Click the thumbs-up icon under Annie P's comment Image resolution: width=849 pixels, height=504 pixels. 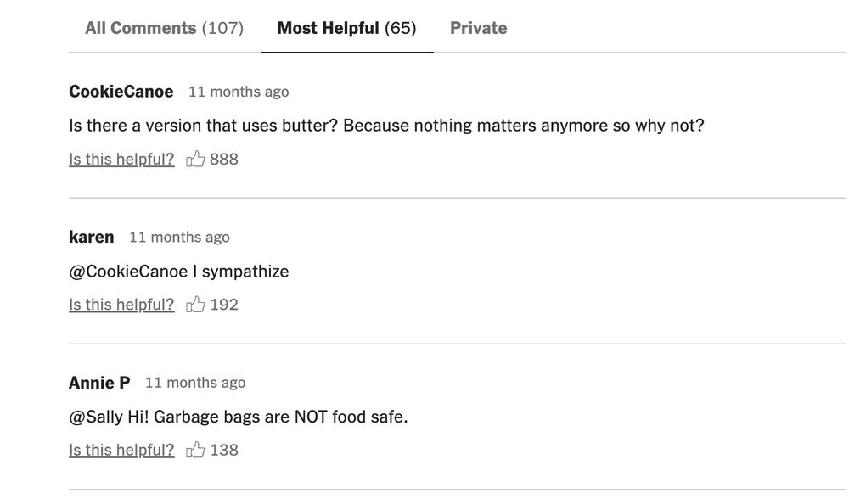[196, 450]
